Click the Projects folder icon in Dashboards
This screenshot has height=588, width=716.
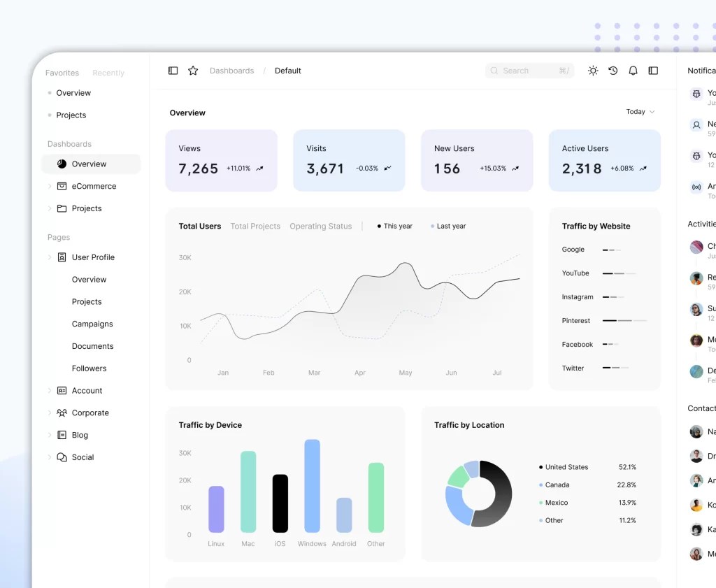[x=62, y=208]
